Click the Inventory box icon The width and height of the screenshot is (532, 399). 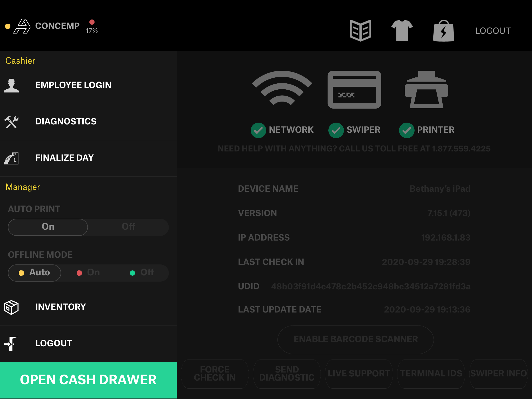(11, 307)
